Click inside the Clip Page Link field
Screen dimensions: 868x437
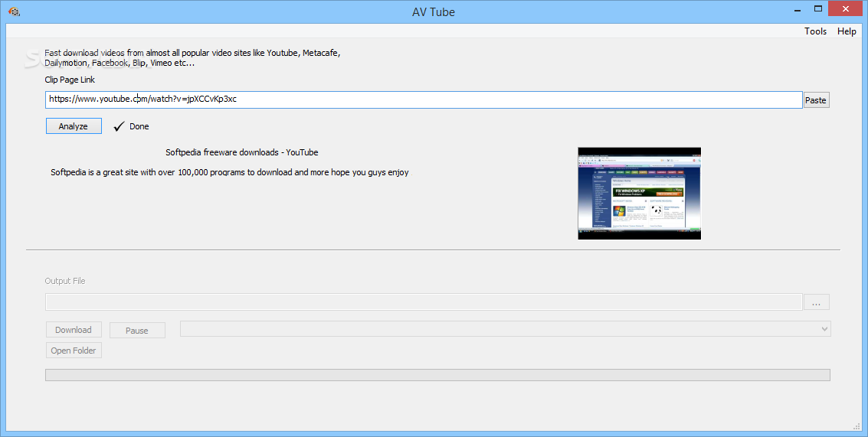point(424,99)
